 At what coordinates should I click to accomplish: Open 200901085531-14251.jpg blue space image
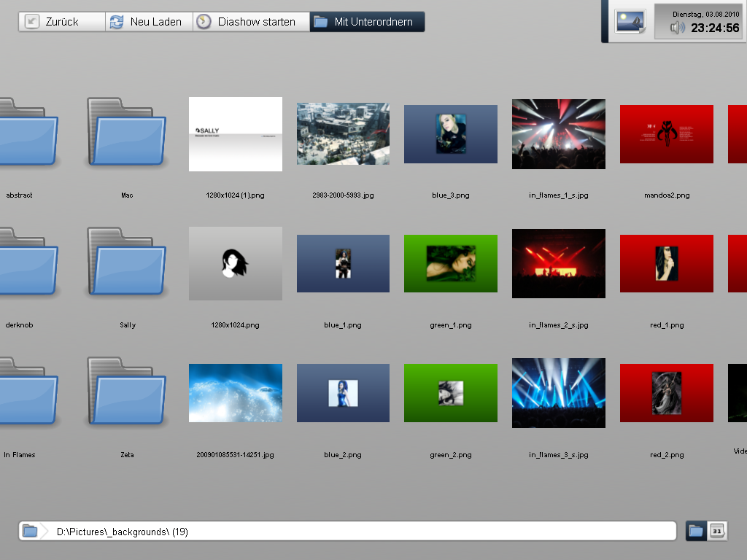click(236, 393)
